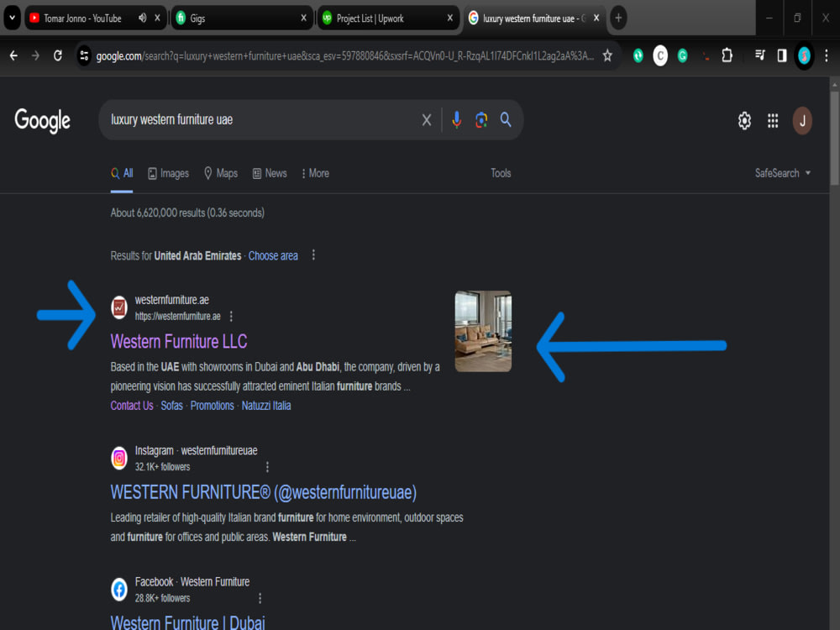Screen dimensions: 840x630
Task: Open the media control toolbar icon
Action: coord(759,55)
